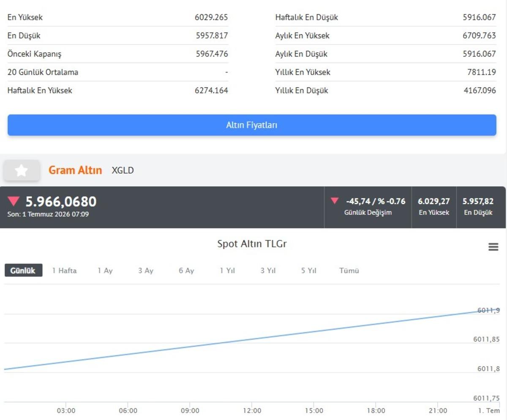Click the red down arrow beside 5.966,0680
Viewport: 507px width, 420px height.
pos(14,201)
